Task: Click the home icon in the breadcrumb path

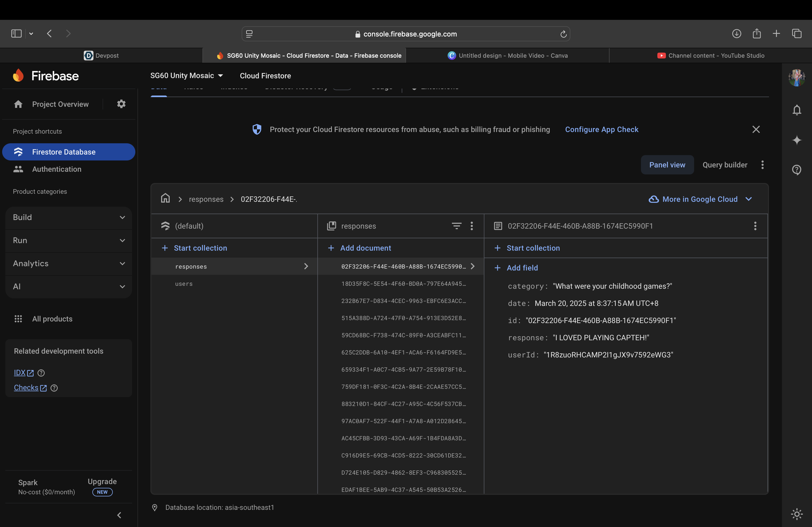Action: point(165,198)
